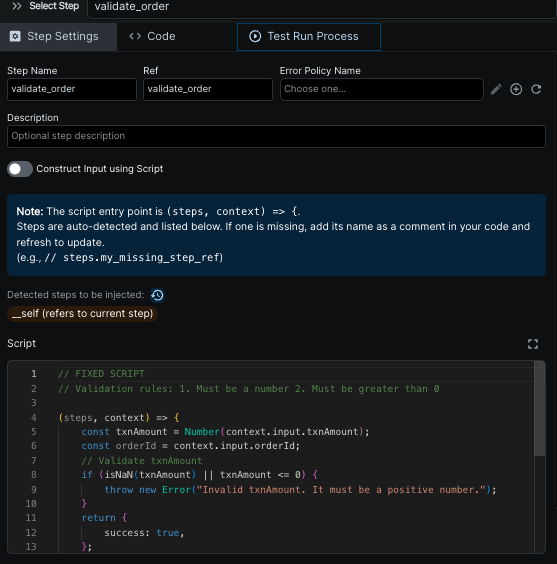Screen dimensions: 557x564
Task: Refresh the error policy list
Action: (x=536, y=89)
